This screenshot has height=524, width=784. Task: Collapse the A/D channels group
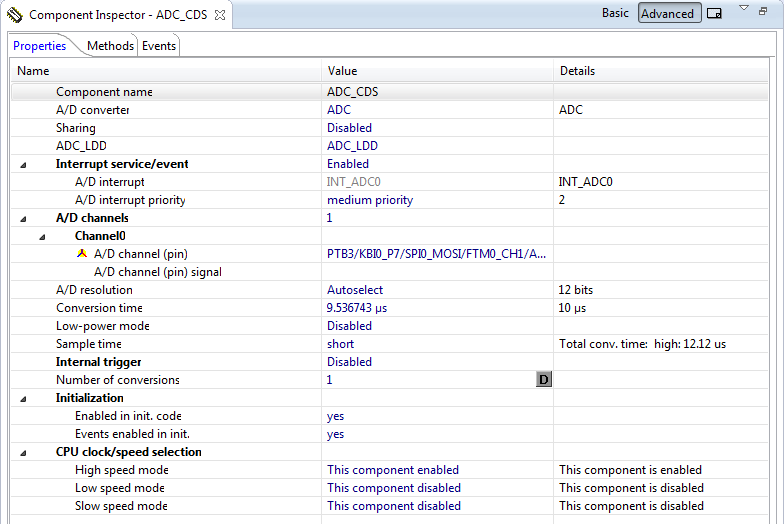point(23,219)
